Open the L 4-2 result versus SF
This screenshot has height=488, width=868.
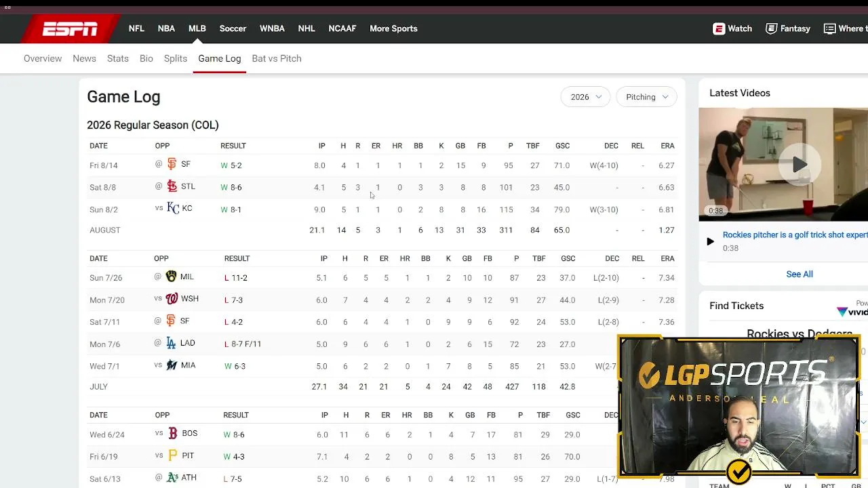(x=233, y=322)
